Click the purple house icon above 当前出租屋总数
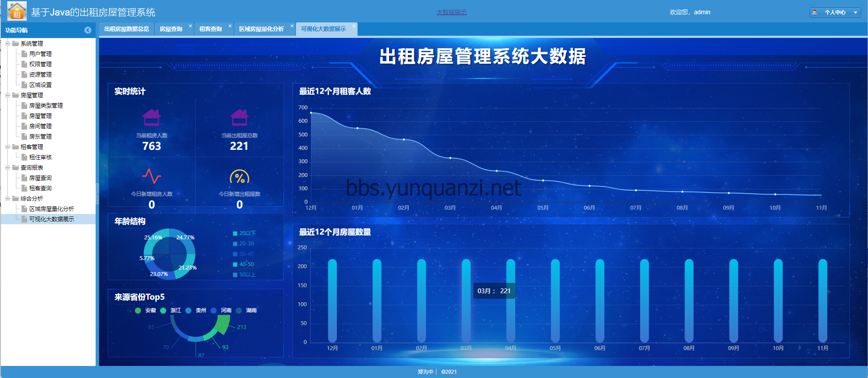Image resolution: width=868 pixels, height=378 pixels. 240,118
